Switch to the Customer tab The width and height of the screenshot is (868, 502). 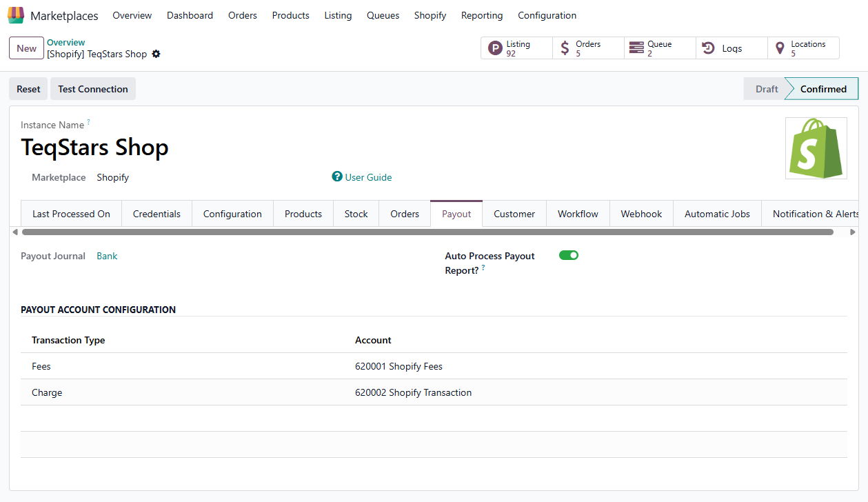point(514,214)
